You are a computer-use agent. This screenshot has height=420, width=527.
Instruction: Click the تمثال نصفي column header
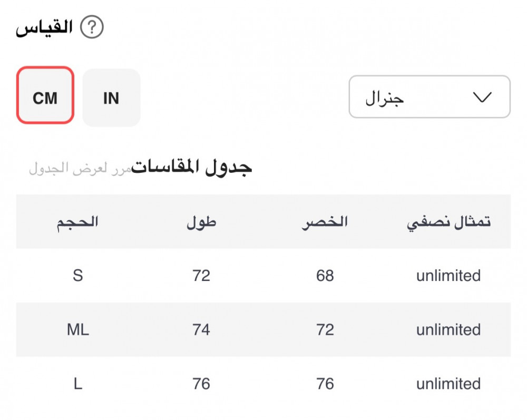[x=448, y=222]
